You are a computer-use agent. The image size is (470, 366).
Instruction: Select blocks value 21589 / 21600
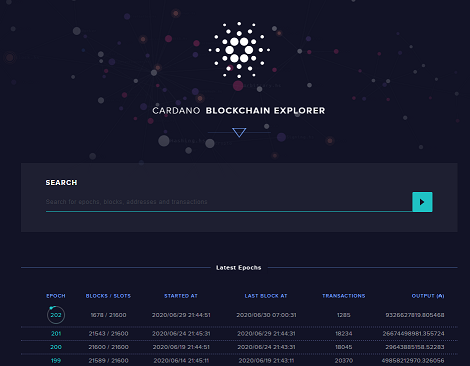108,361
